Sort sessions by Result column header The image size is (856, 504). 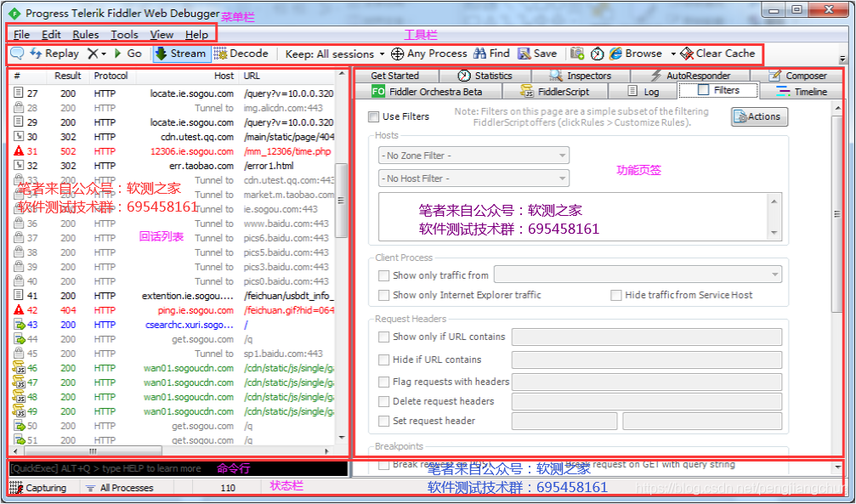pos(68,76)
